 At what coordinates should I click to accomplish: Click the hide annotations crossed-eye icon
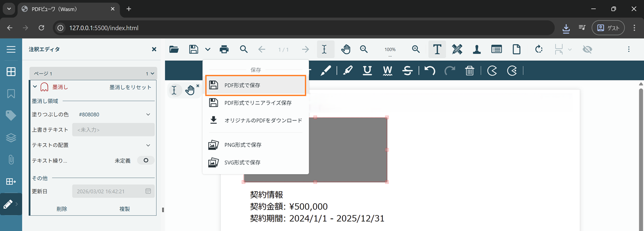tap(588, 49)
